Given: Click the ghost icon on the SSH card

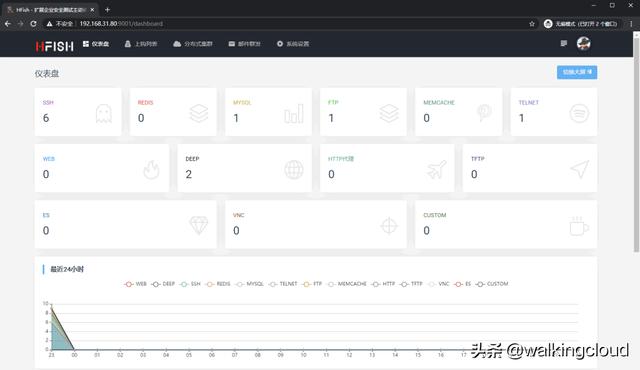Looking at the screenshot, I should pos(104,113).
